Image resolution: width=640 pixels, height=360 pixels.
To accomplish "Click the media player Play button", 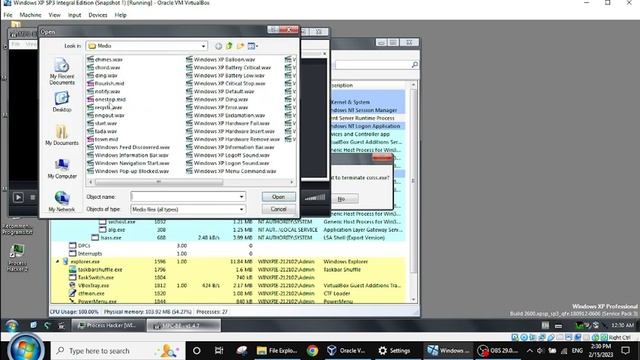I will pos(18,198).
